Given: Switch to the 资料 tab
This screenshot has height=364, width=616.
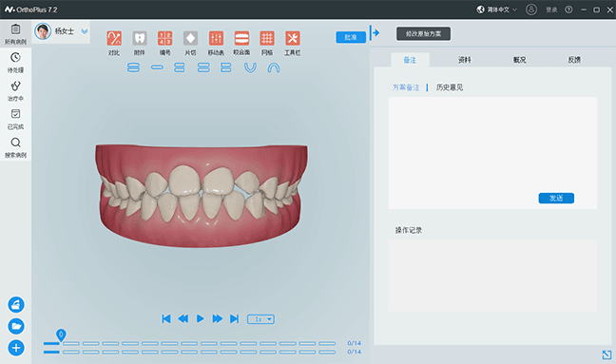Looking at the screenshot, I should point(464,60).
